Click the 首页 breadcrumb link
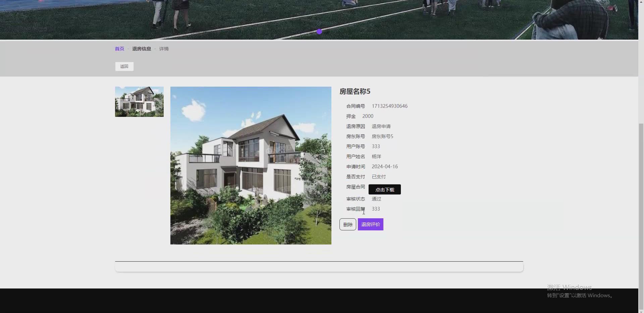Screen dimensions: 644x313 point(119,49)
